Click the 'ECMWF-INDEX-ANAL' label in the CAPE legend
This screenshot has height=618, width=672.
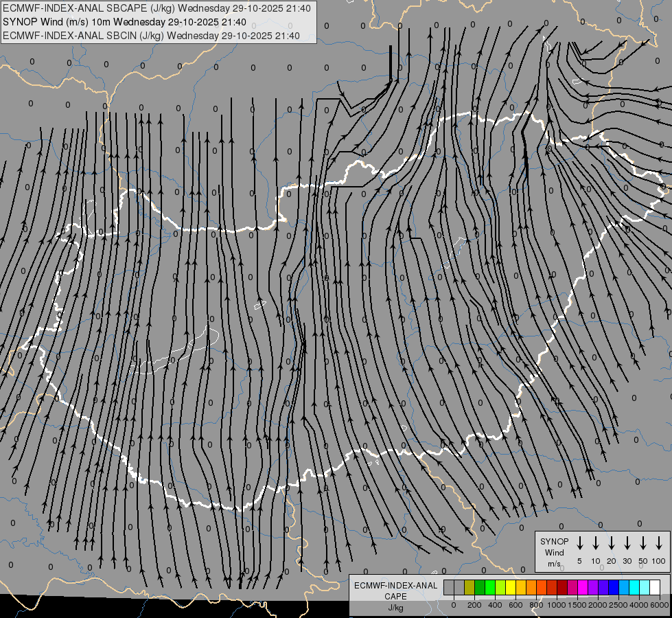[x=395, y=586]
